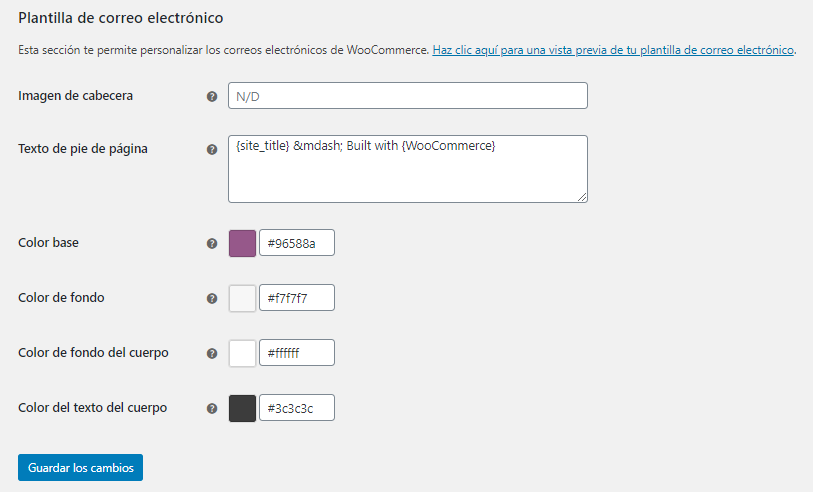The height and width of the screenshot is (492, 813).
Task: Click the footer textarea resize handle
Action: point(582,198)
